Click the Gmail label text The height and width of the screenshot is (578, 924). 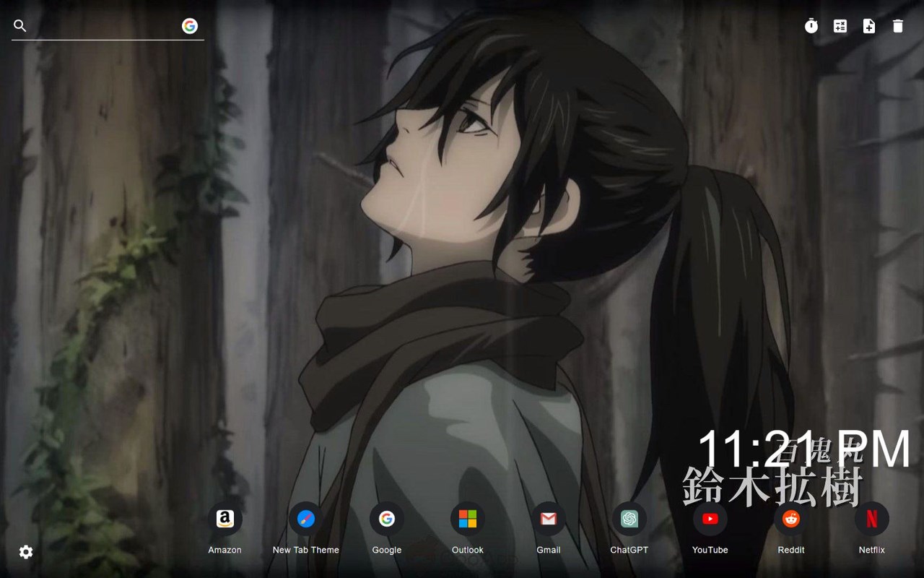point(549,550)
